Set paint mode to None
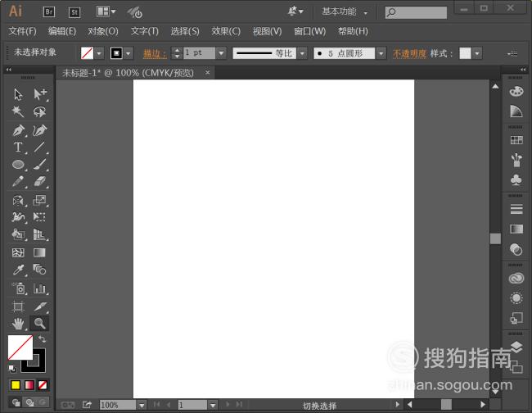This screenshot has height=413, width=532. point(43,385)
